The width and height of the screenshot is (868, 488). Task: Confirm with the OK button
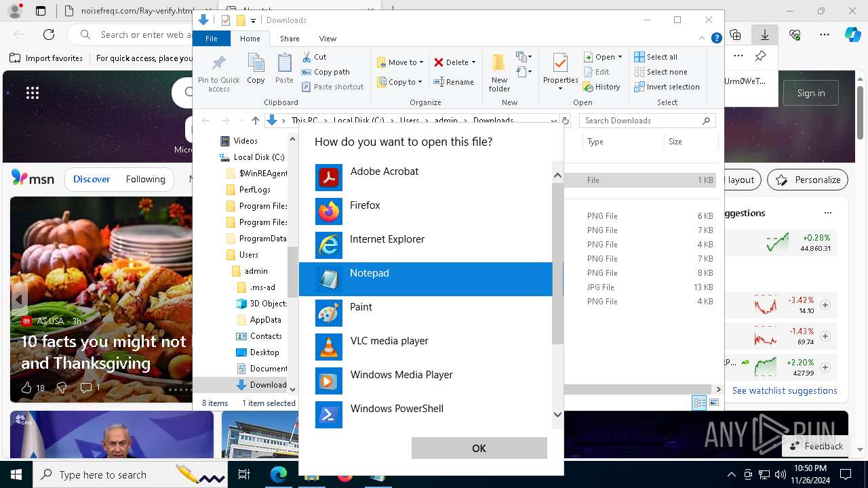[x=479, y=448]
